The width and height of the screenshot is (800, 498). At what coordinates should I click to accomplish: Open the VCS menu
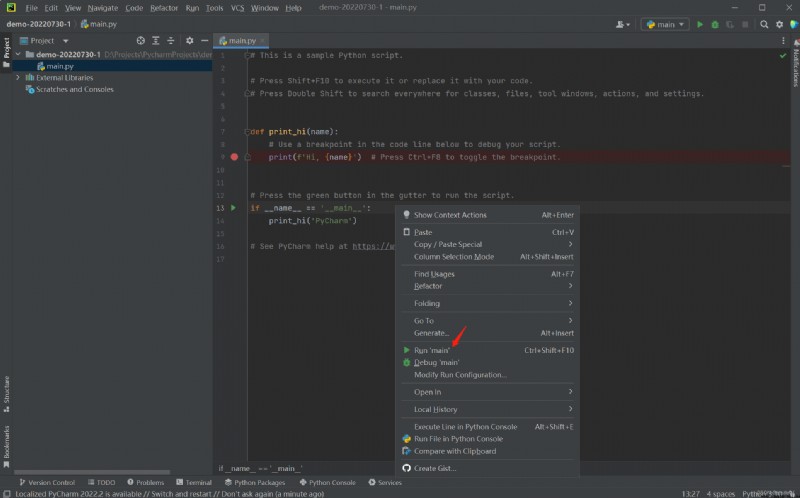[237, 8]
